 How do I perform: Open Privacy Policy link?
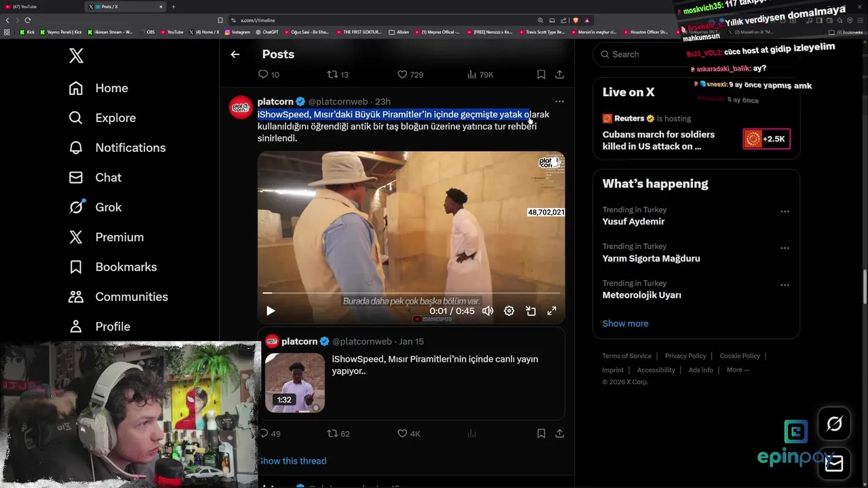pos(686,356)
